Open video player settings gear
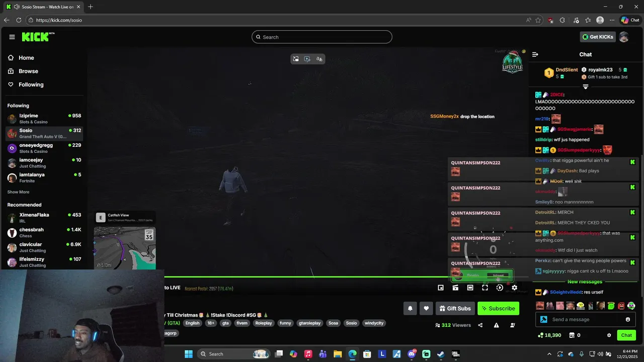644x362 pixels. pyautogui.click(x=514, y=288)
